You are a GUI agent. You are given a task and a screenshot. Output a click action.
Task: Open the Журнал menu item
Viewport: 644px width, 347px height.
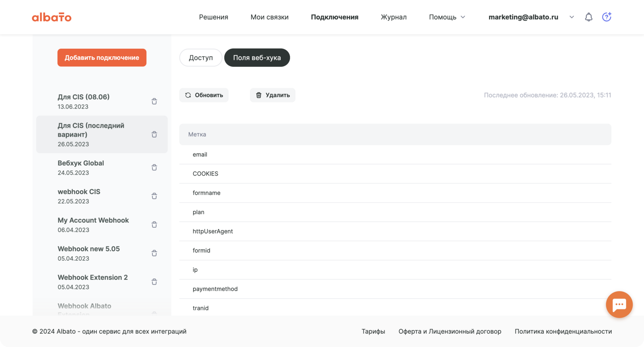pos(393,17)
